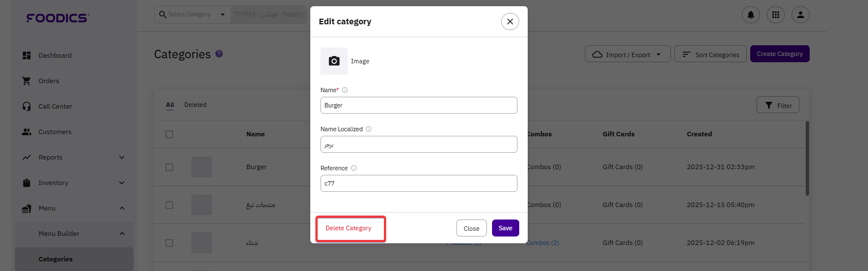Click the Delete Category button
Viewport: 868px width, 271px height.
348,228
